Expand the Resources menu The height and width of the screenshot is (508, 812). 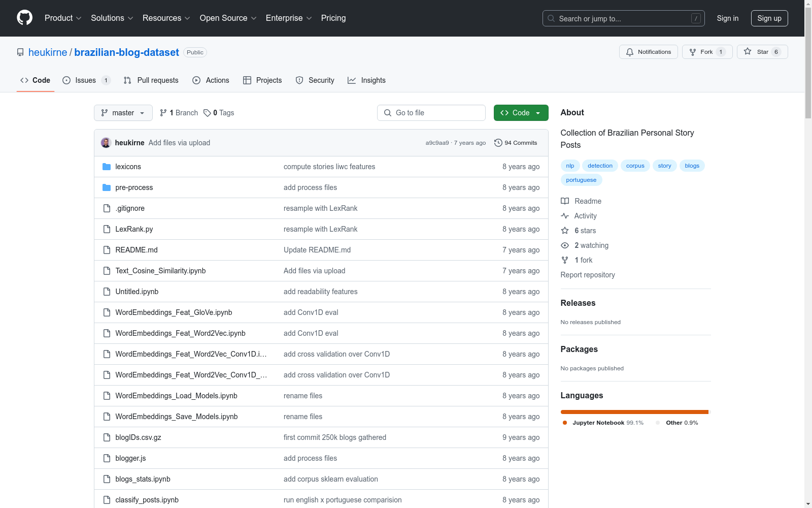(x=166, y=18)
